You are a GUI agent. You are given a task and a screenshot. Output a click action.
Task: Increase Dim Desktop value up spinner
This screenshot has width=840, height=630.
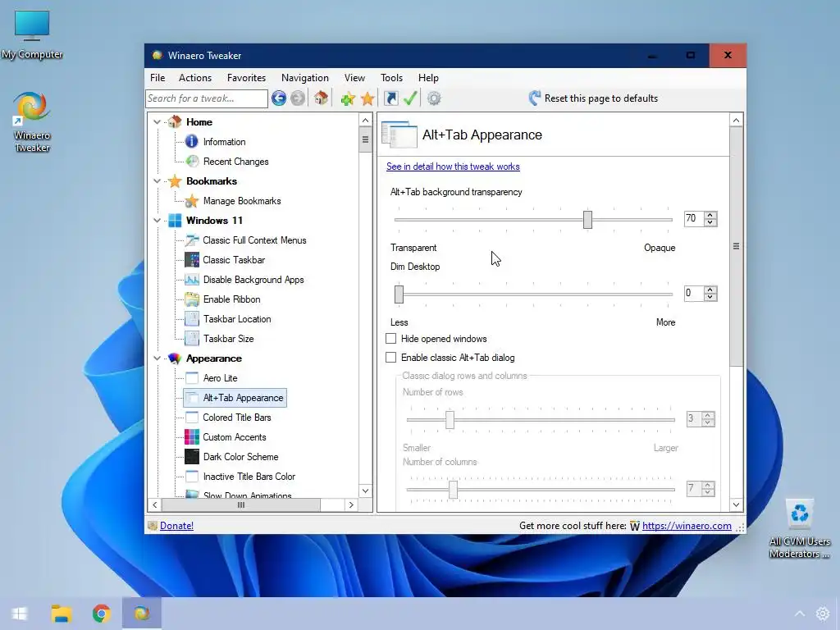click(x=710, y=290)
